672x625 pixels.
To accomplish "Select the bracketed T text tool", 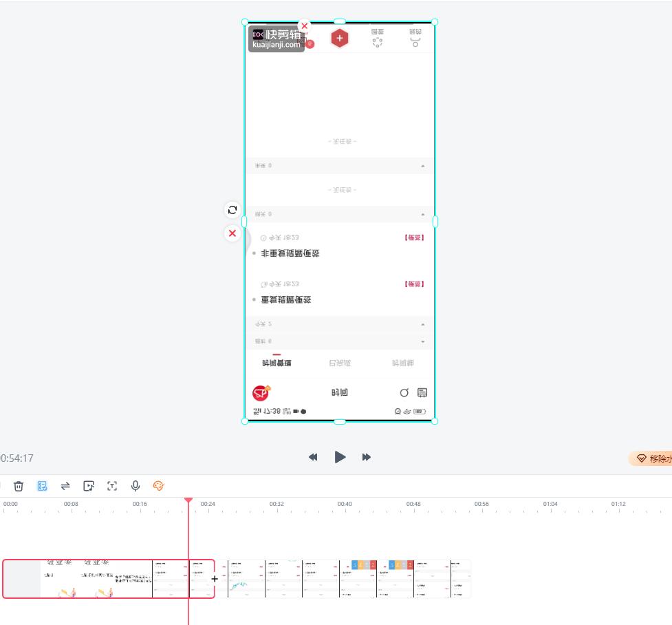I will point(112,486).
